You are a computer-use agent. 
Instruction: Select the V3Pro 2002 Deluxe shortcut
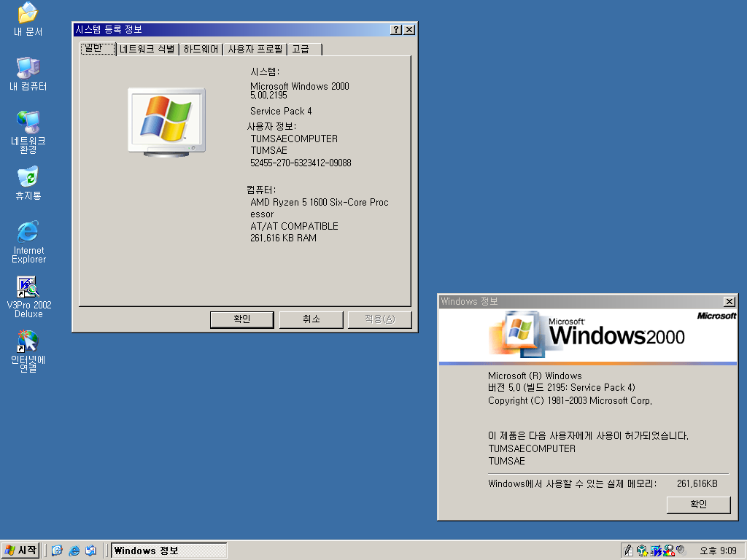pos(28,297)
